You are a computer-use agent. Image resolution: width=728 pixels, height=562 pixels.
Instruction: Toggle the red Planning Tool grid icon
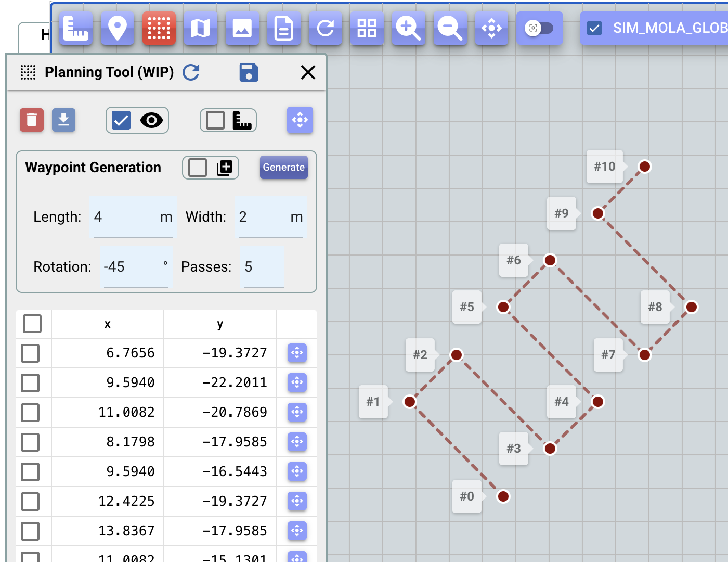(159, 28)
